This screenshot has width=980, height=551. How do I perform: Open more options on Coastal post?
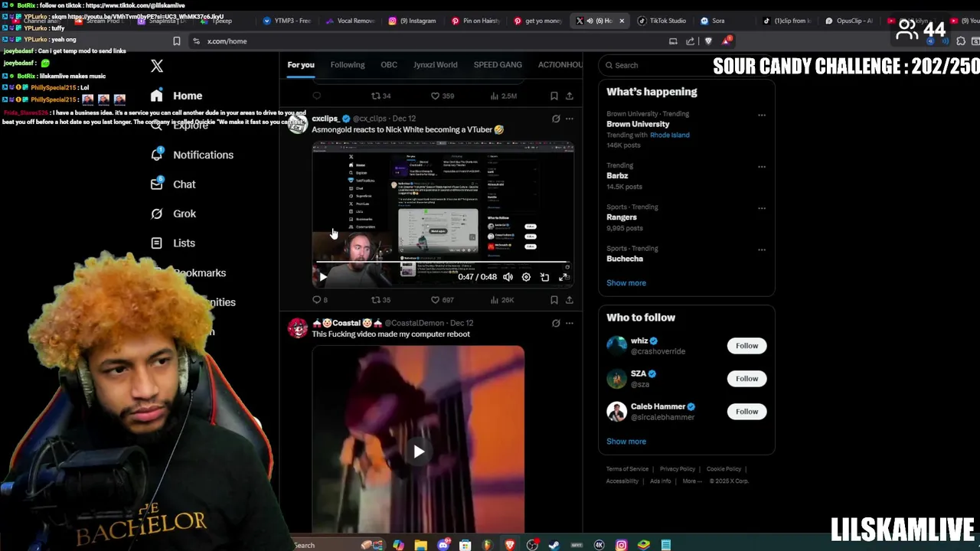pyautogui.click(x=569, y=323)
